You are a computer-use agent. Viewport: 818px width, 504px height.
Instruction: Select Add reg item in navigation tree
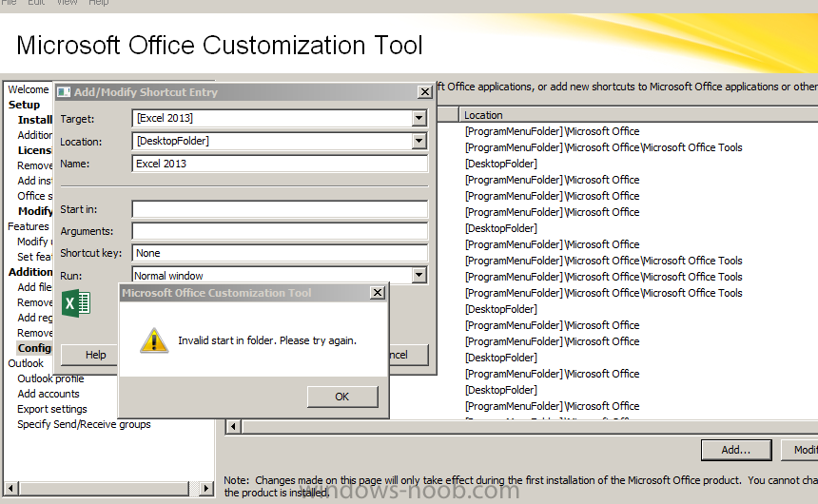[x=34, y=318]
